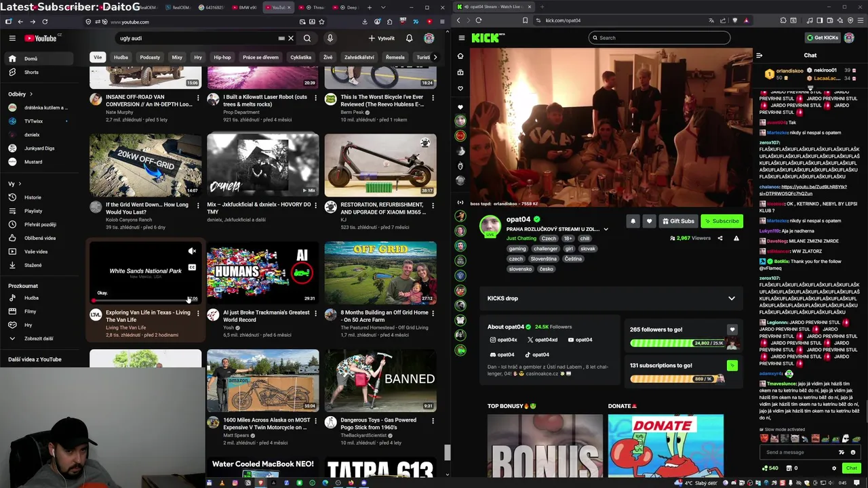Select the Podcasty filter chip
Image resolution: width=868 pixels, height=488 pixels.
click(x=150, y=58)
